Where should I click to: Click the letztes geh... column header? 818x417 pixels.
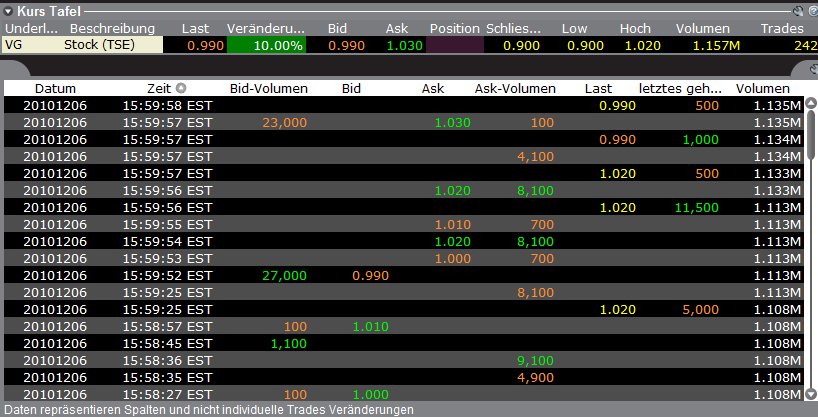tap(680, 88)
